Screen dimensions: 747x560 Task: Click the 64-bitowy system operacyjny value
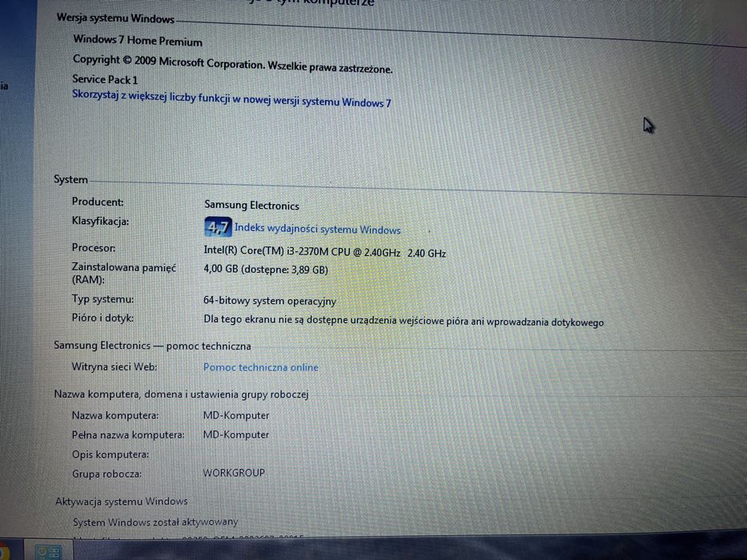[270, 301]
